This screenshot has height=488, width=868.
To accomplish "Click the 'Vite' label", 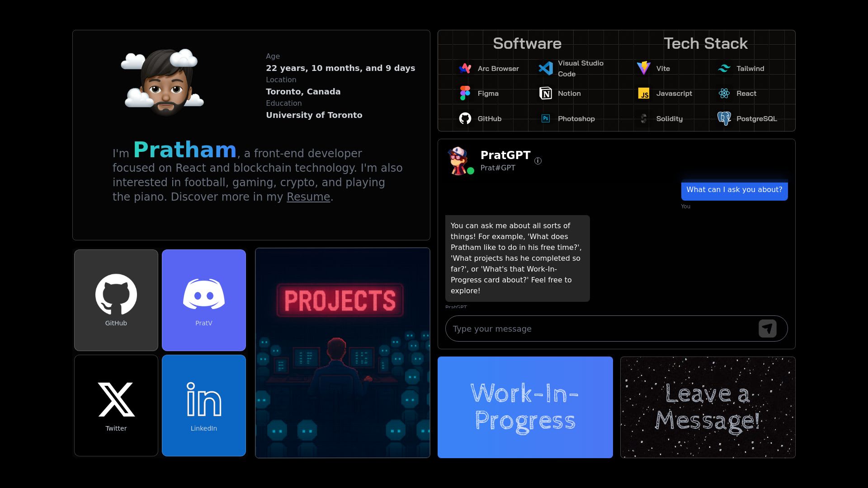I will click(x=663, y=69).
